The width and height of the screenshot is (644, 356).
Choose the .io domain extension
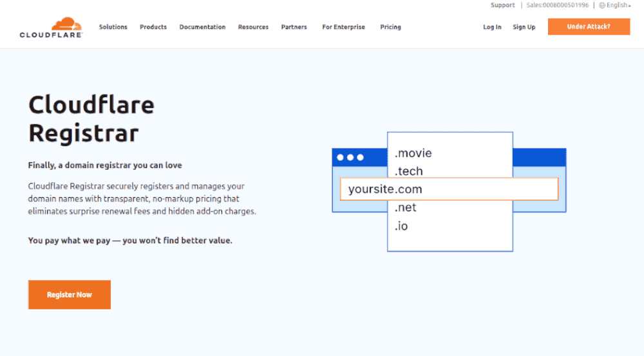[401, 226]
